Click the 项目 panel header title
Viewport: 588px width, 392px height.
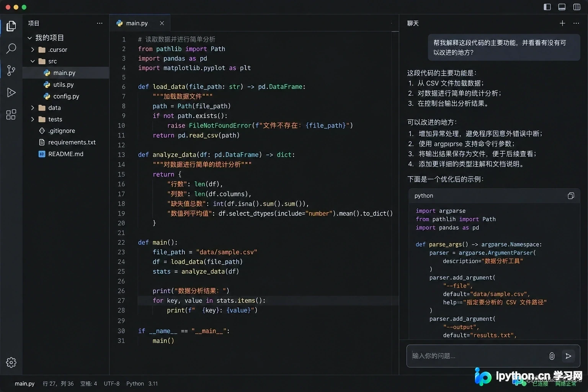pyautogui.click(x=34, y=23)
